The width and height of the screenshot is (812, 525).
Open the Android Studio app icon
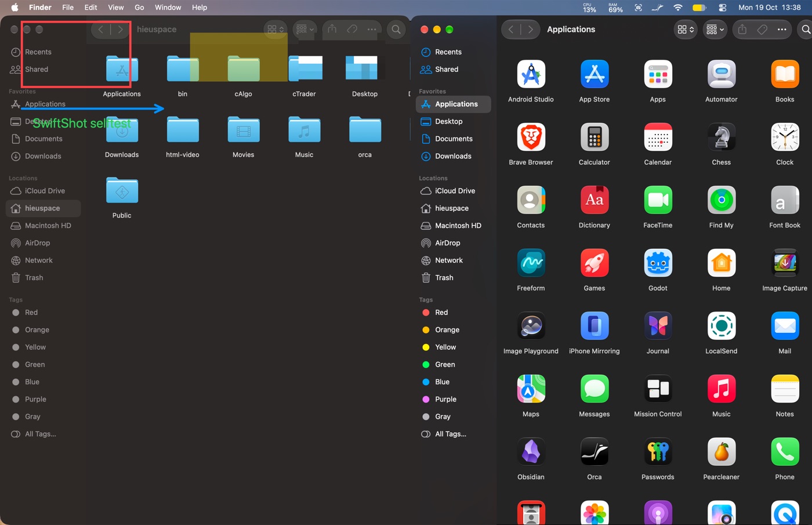(x=531, y=74)
